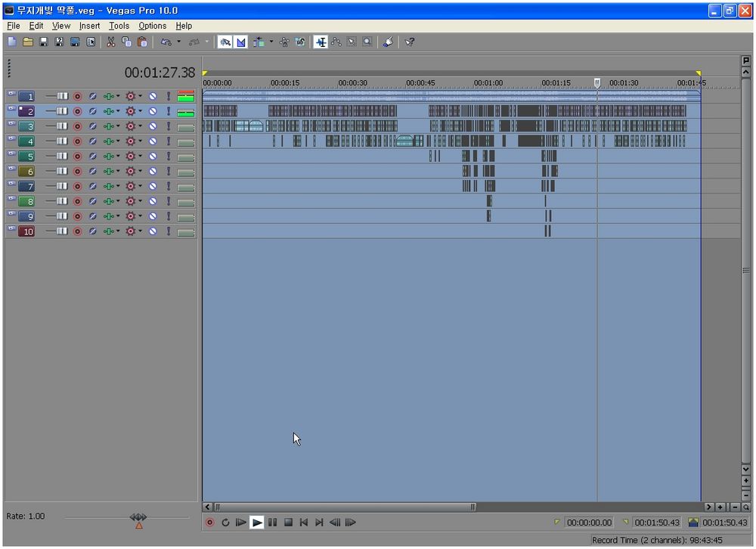Arm track 1 for recording
Viewport: 756px width, 549px height.
tap(77, 97)
